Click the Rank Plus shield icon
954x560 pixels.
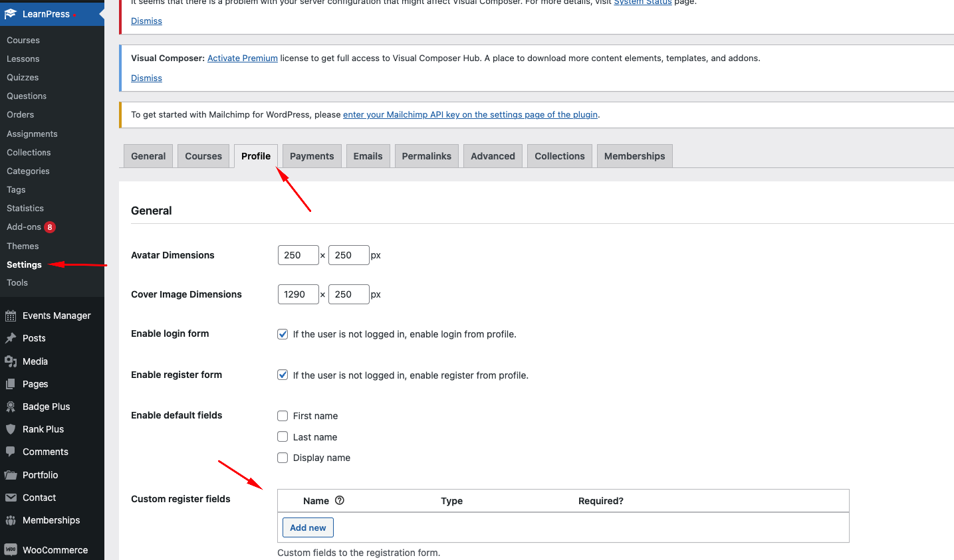click(x=11, y=429)
